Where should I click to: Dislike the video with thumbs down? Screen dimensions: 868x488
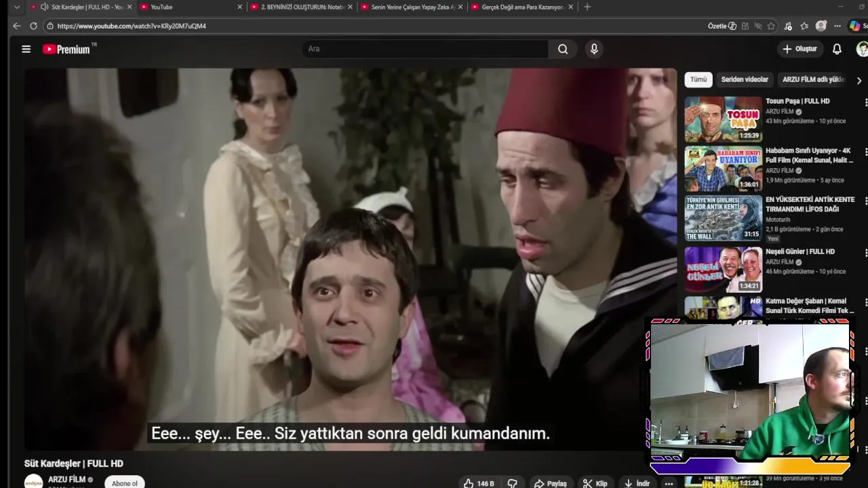[513, 483]
